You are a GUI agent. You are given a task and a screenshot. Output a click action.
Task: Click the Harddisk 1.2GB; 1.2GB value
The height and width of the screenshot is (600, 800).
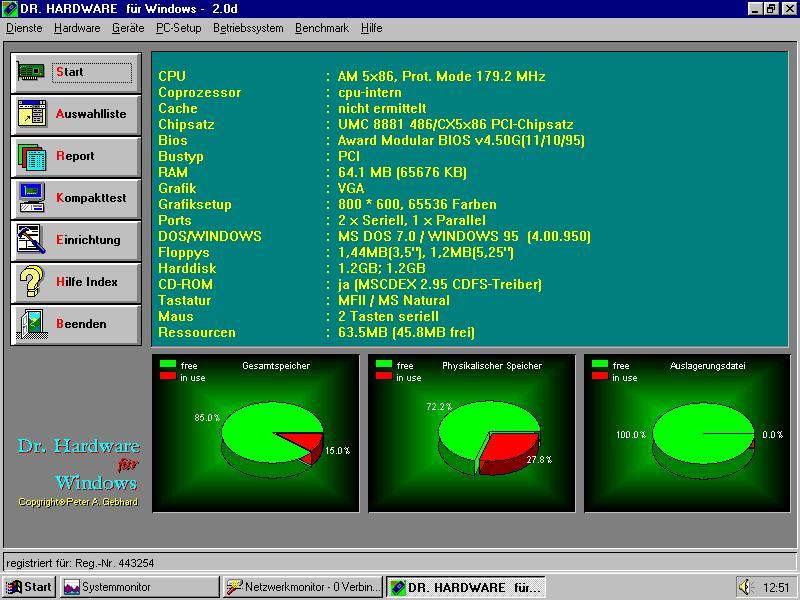(382, 268)
